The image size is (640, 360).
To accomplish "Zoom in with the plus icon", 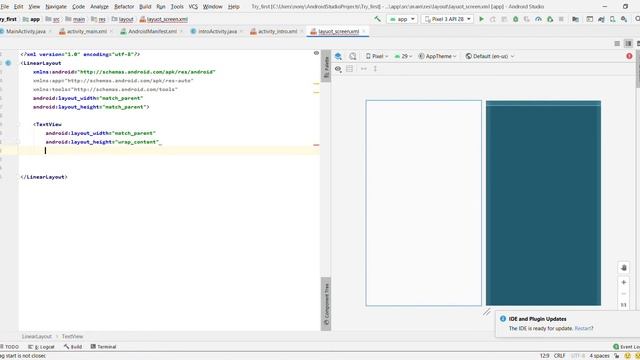I will [x=624, y=282].
